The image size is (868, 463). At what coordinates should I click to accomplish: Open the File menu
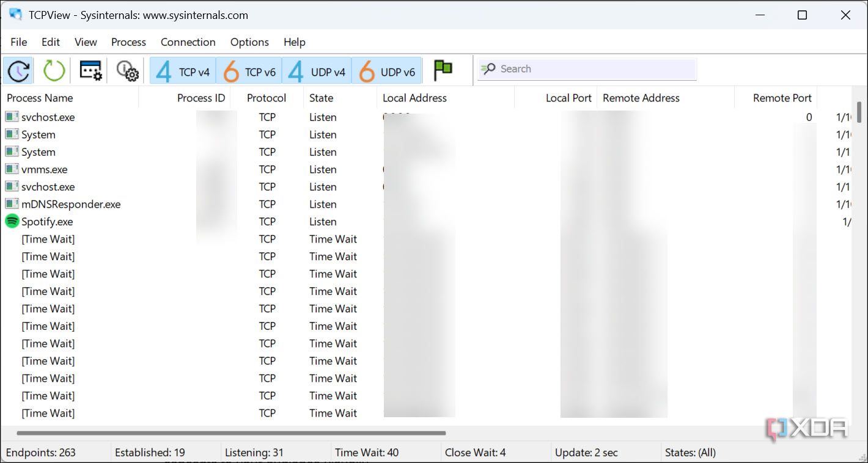click(19, 42)
